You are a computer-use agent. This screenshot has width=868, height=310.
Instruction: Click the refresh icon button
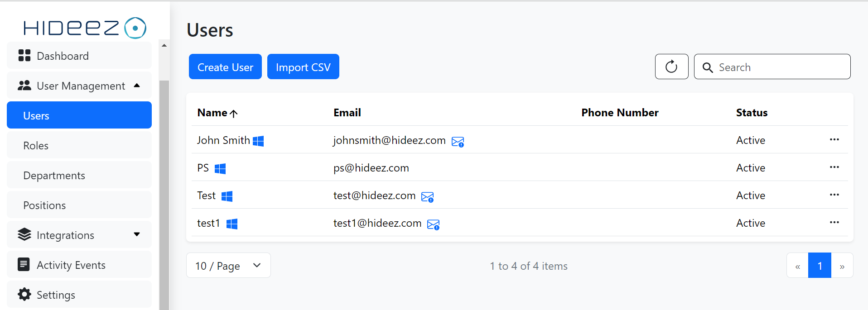pos(671,67)
